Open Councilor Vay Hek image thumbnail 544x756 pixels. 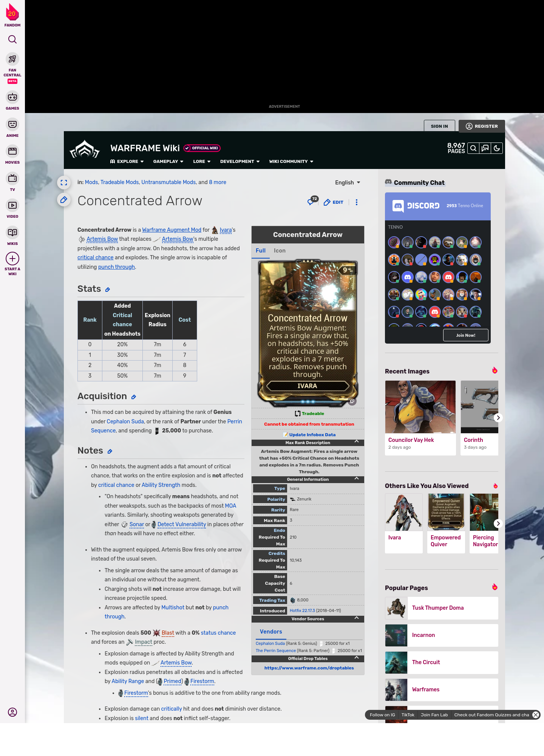pos(420,407)
